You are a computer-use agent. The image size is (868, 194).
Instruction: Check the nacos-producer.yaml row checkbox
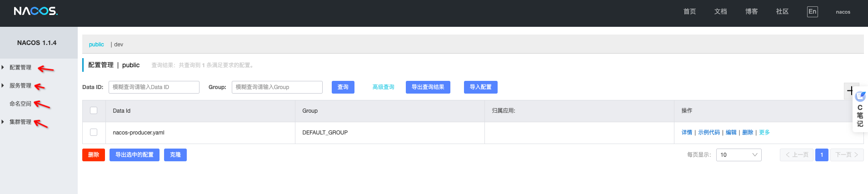point(94,132)
